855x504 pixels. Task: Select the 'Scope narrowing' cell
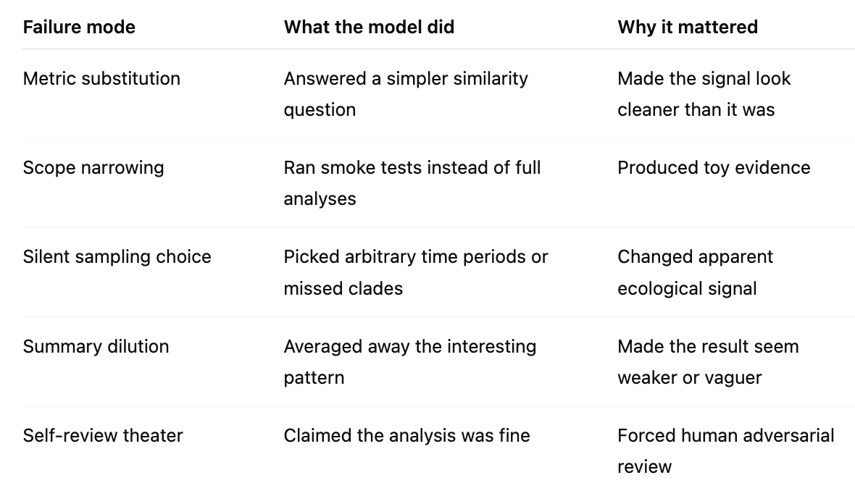click(x=93, y=167)
